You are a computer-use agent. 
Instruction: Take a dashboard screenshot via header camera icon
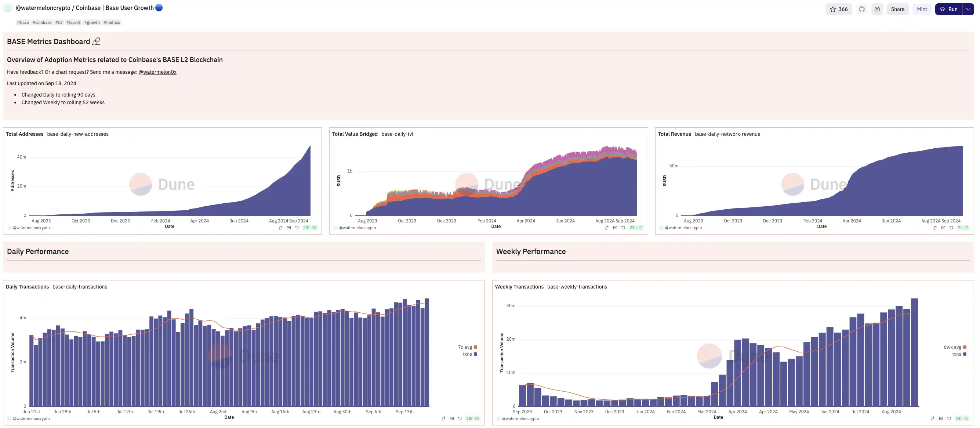coord(877,9)
